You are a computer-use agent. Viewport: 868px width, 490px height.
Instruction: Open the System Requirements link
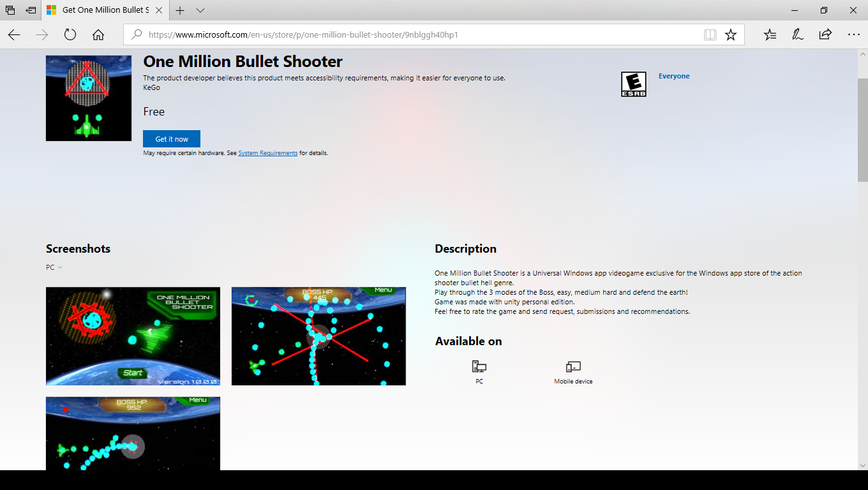(x=268, y=153)
